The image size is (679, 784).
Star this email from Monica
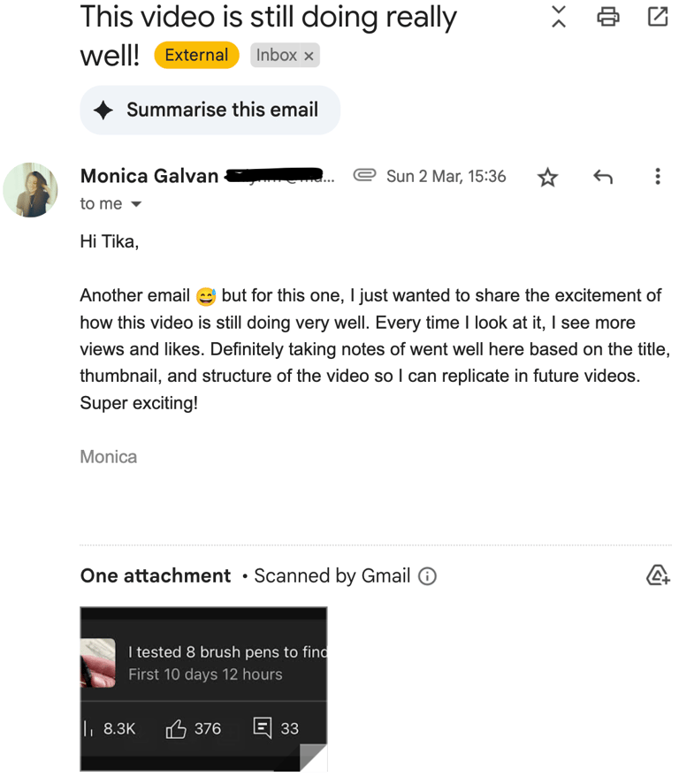point(548,178)
